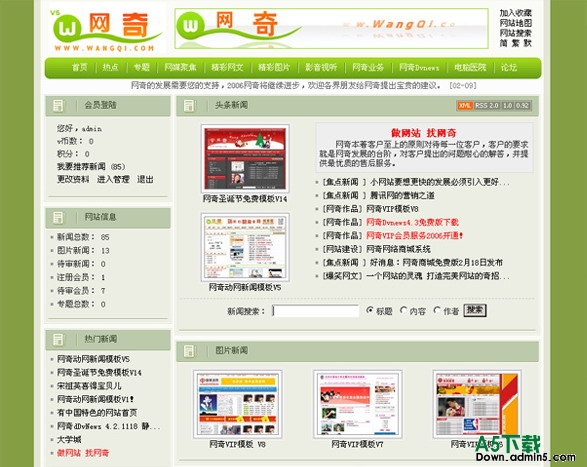Open 专题 in the navigation bar
Viewport: 587px width, 467px height.
click(x=142, y=67)
